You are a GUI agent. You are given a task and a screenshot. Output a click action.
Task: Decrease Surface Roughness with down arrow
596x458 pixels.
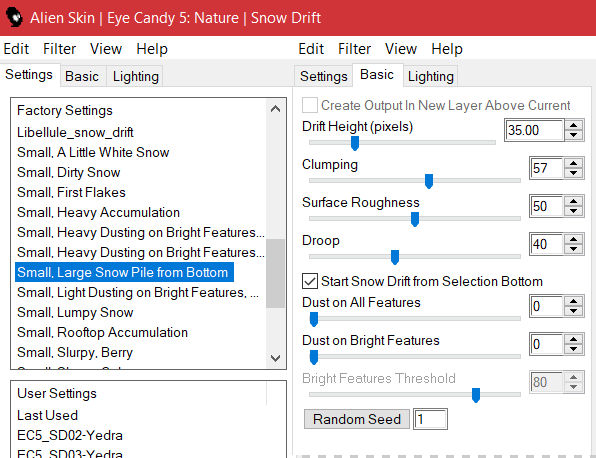(x=574, y=211)
